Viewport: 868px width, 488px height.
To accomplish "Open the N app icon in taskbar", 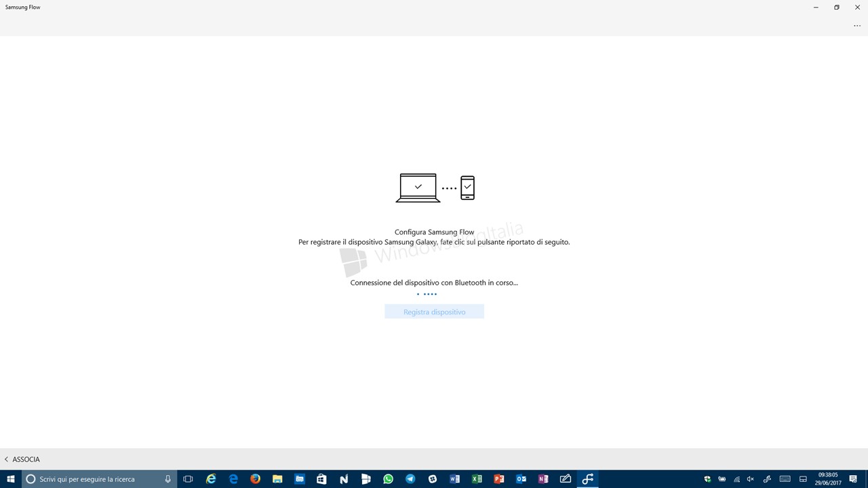I will pyautogui.click(x=344, y=479).
